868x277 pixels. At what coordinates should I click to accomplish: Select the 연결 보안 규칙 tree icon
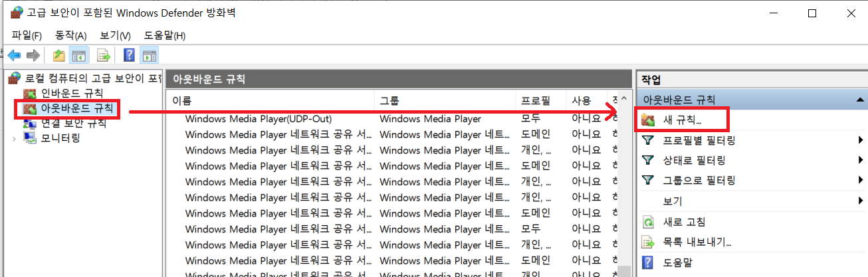click(30, 124)
